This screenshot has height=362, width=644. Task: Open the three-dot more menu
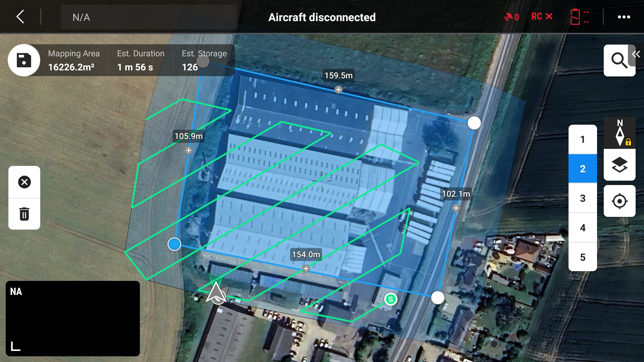(624, 17)
